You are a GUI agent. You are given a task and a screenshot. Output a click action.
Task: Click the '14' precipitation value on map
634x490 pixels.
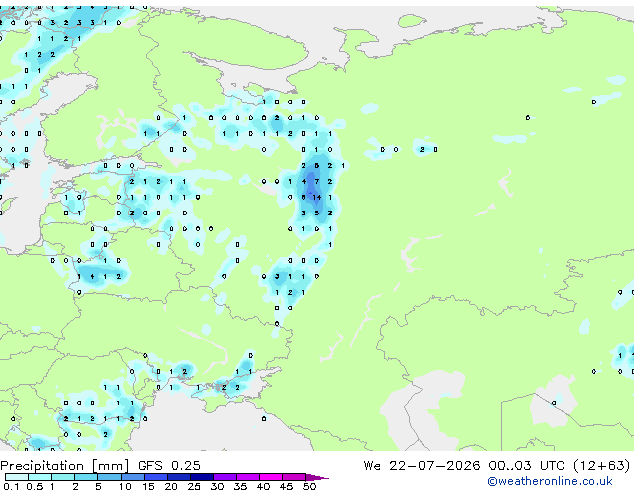tap(317, 197)
